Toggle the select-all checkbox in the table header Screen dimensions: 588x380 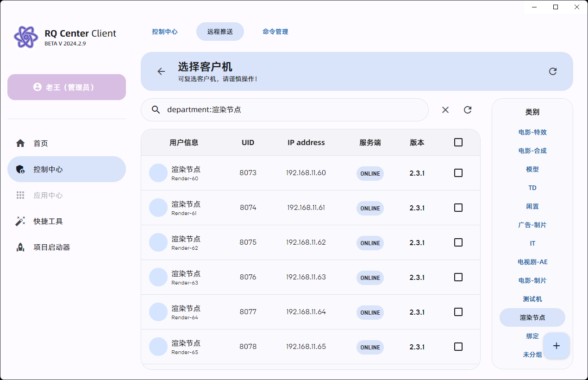pyautogui.click(x=458, y=142)
